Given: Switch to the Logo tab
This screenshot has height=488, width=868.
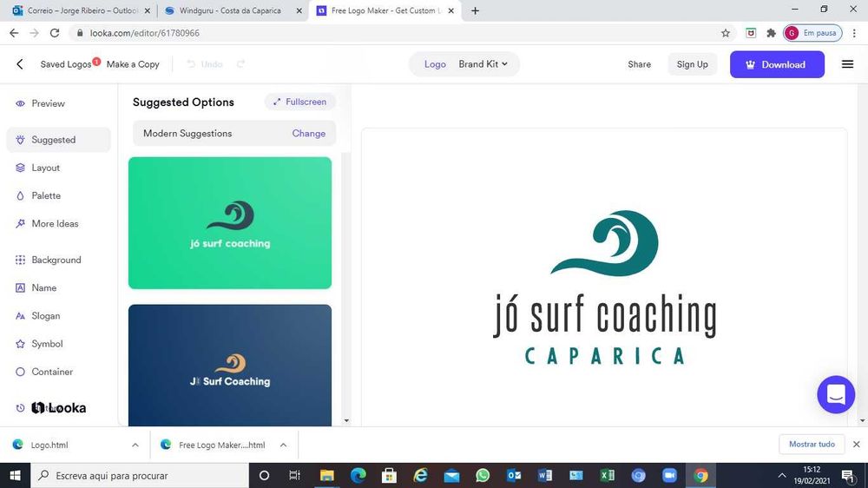Looking at the screenshot, I should point(435,64).
